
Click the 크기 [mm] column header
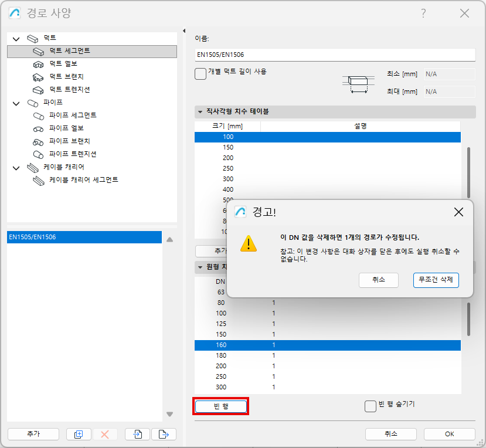click(227, 126)
